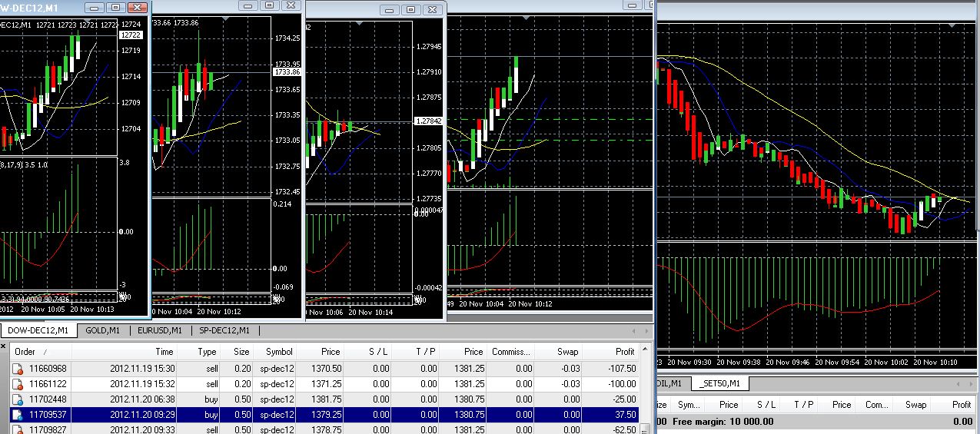Click the open price 1370.50
The height and width of the screenshot is (434, 980).
tap(325, 369)
